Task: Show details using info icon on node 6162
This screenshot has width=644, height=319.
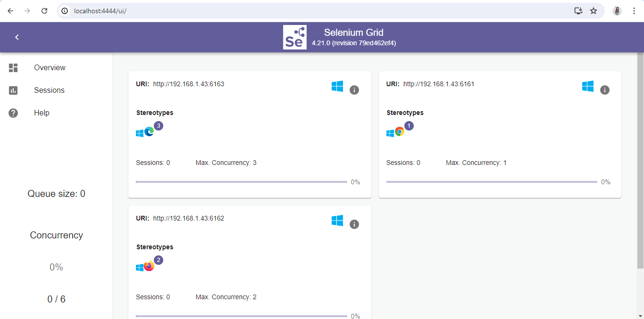Action: point(354,224)
